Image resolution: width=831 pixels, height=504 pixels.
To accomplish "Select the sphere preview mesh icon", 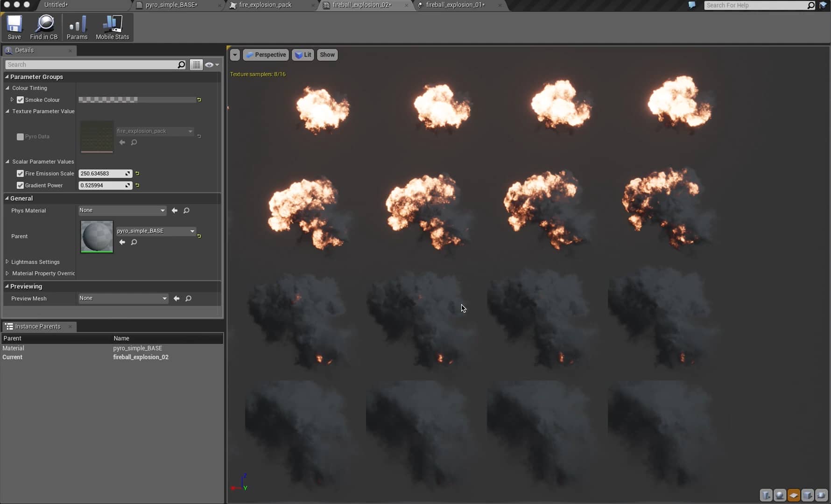I will click(x=780, y=496).
